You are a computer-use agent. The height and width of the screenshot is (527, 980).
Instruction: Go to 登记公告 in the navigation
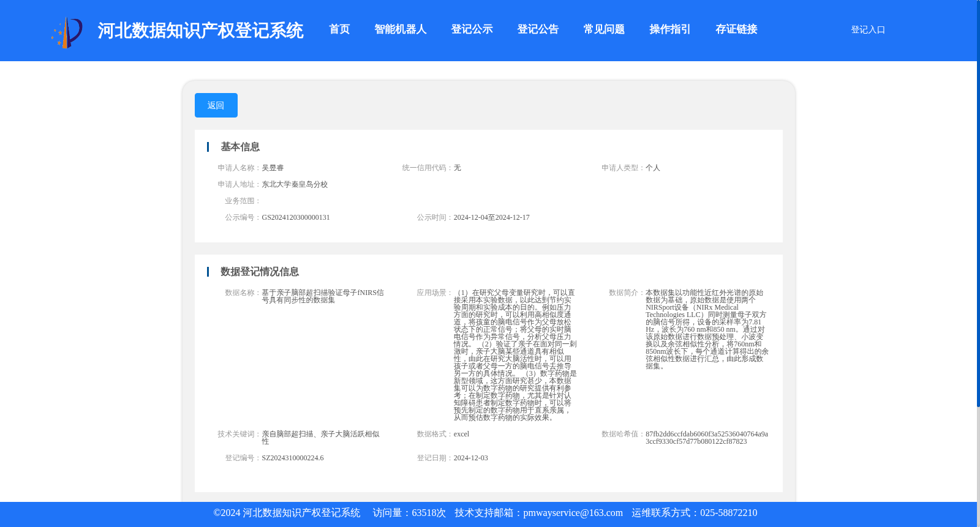tap(538, 29)
